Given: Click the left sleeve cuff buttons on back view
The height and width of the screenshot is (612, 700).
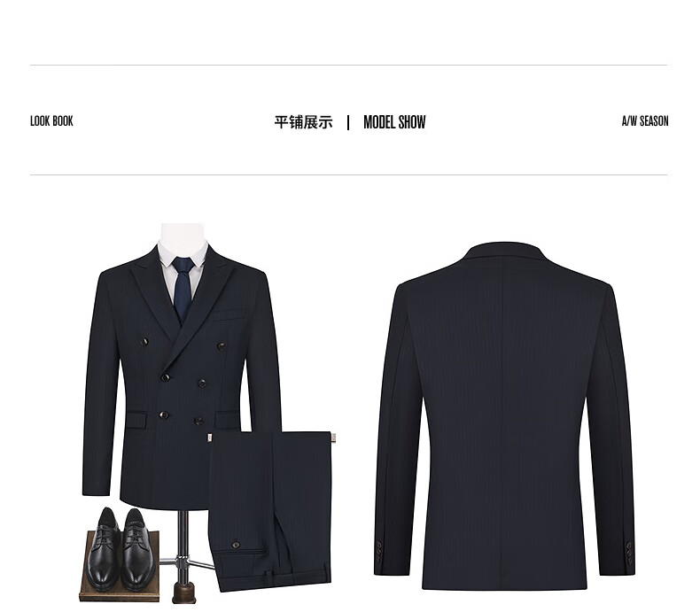Looking at the screenshot, I should (379, 552).
